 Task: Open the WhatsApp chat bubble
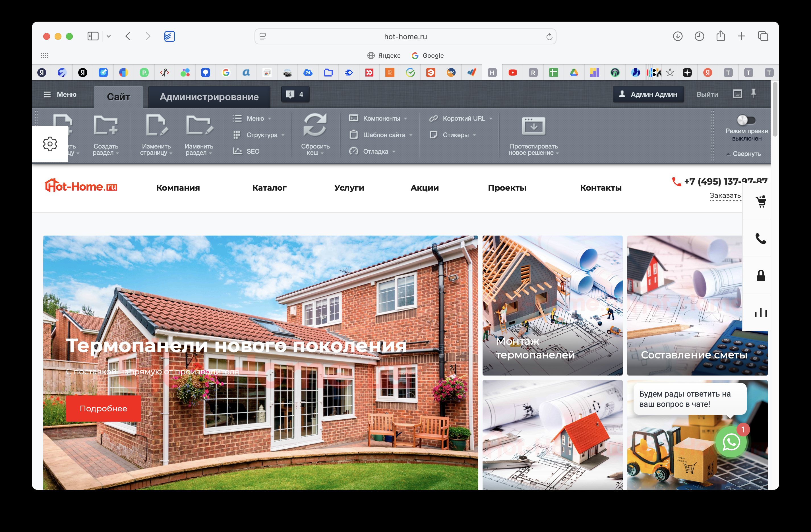[x=731, y=442]
